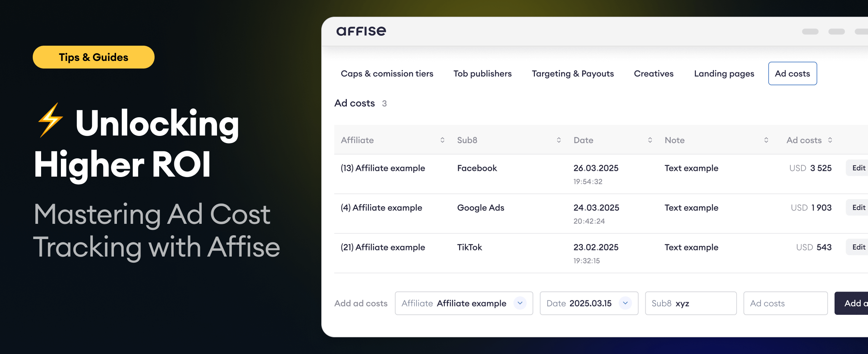The image size is (868, 354).
Task: Switch to Tob publishers tab
Action: click(x=482, y=73)
